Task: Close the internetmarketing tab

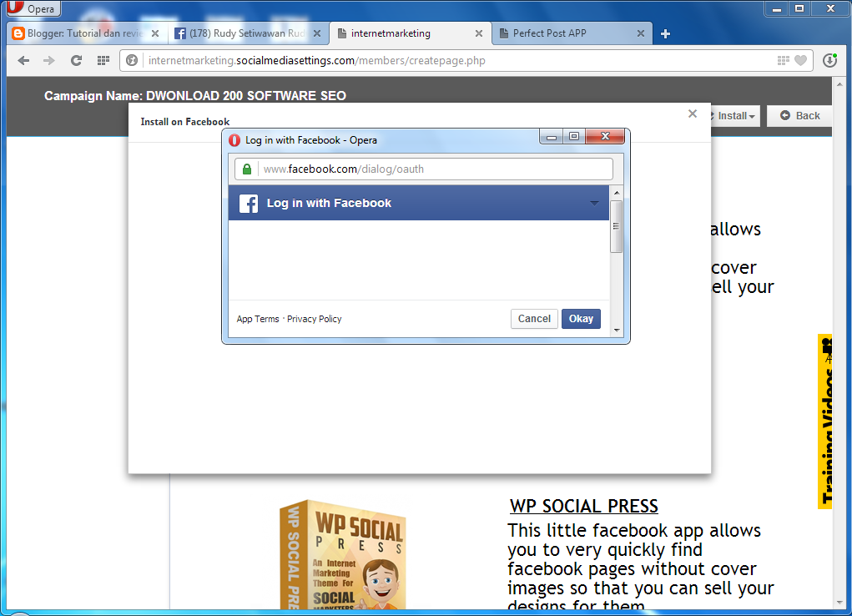Action: [x=479, y=33]
